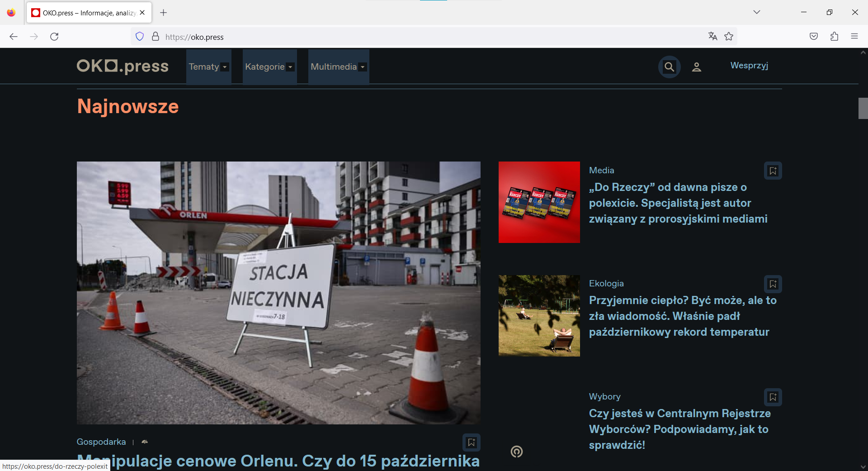
Task: Open the search magnifier
Action: [669, 67]
